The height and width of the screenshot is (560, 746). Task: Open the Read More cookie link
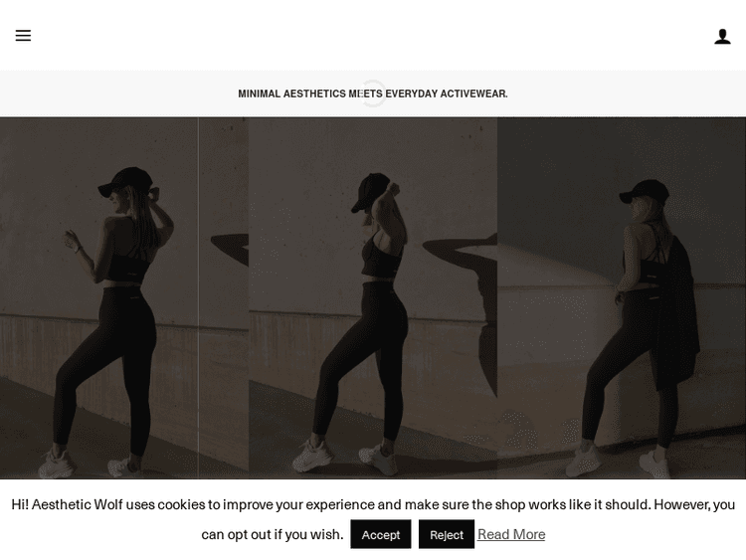(511, 534)
